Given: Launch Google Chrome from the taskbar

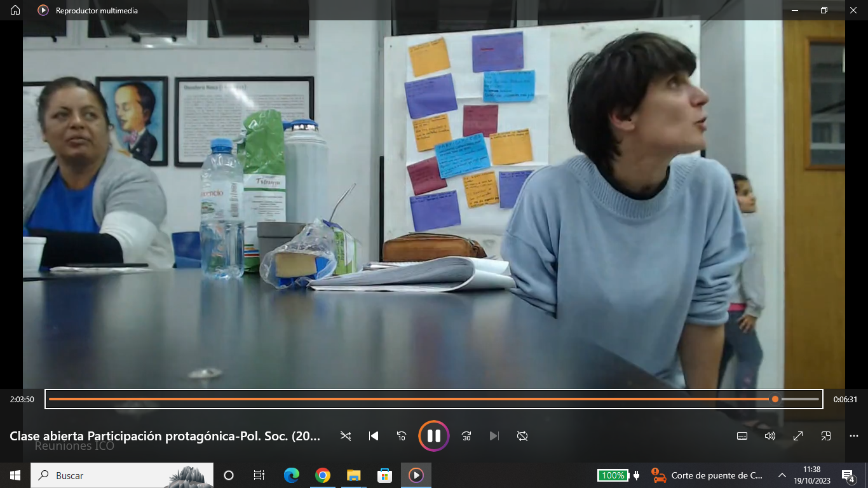Looking at the screenshot, I should coord(323,475).
